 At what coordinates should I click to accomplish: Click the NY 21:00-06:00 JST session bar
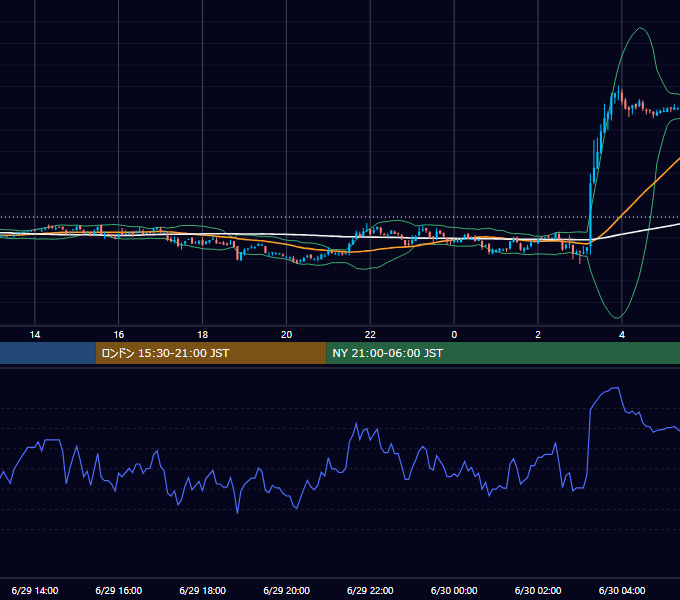(503, 353)
